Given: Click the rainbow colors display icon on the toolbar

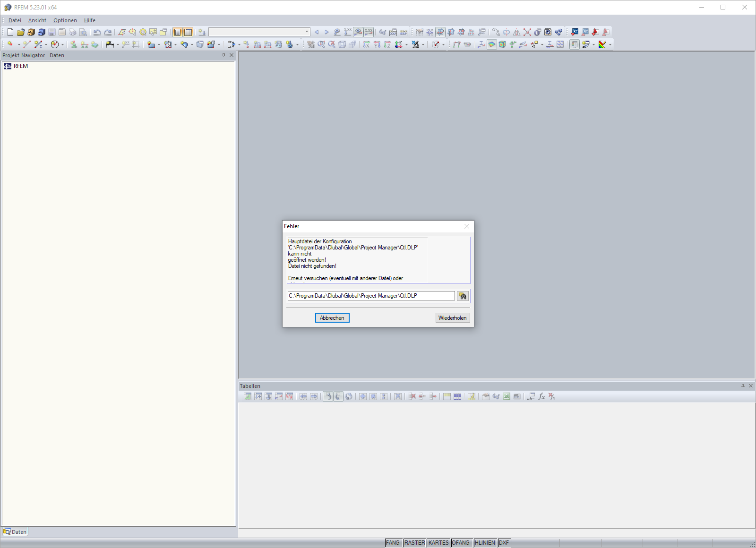Looking at the screenshot, I should pyautogui.click(x=603, y=44).
